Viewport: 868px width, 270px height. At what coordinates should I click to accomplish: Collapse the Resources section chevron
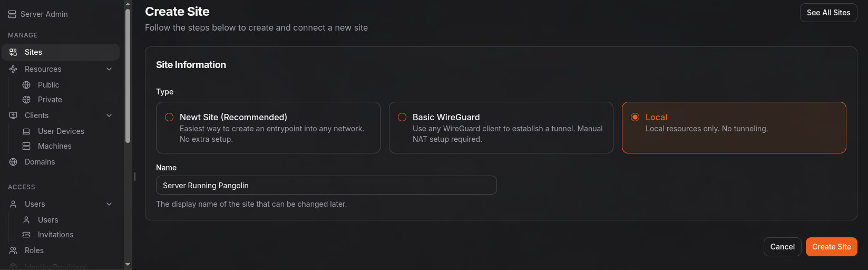tap(109, 69)
